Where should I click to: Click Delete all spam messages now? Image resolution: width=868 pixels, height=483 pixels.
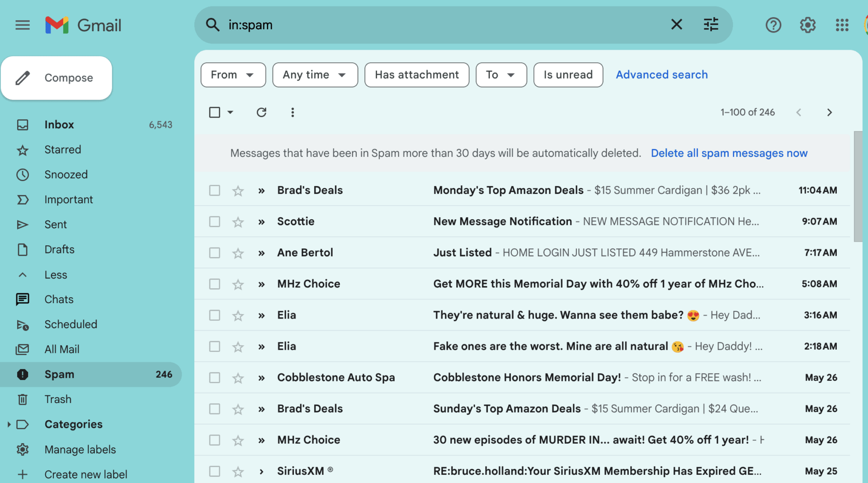click(x=729, y=153)
